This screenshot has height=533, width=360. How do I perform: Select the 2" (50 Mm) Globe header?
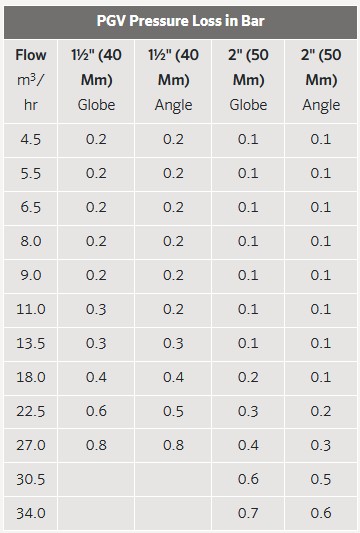pyautogui.click(x=248, y=80)
